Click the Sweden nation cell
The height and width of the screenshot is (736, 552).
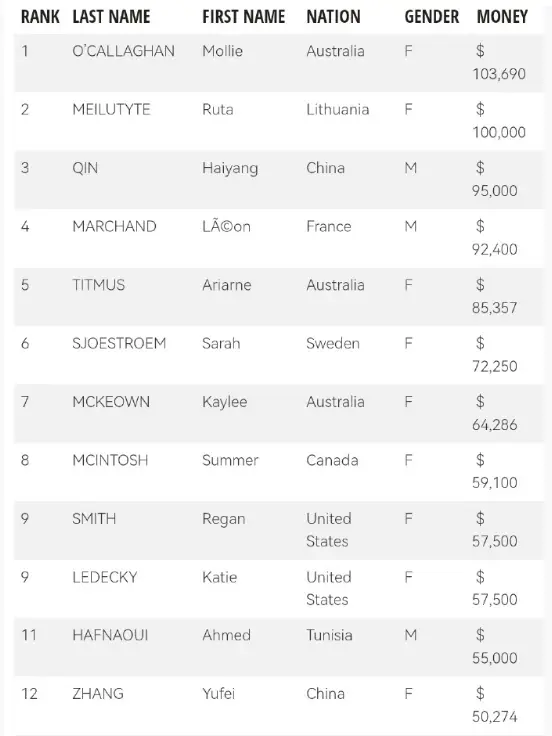pyautogui.click(x=333, y=343)
